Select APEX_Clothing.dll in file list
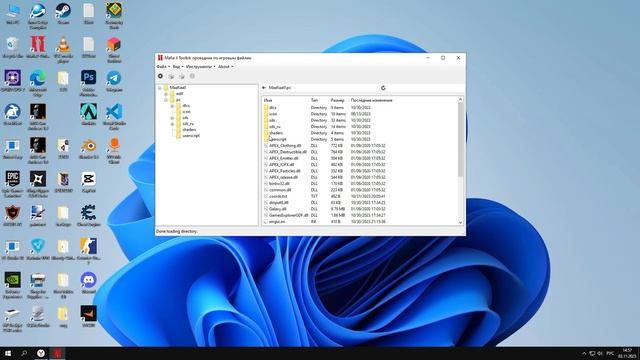This screenshot has width=640, height=360. [284, 146]
